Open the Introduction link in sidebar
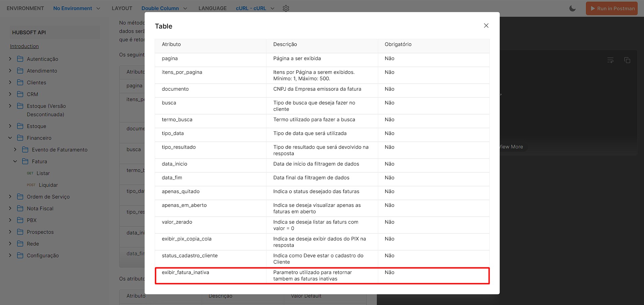The width and height of the screenshot is (644, 305). tap(24, 46)
